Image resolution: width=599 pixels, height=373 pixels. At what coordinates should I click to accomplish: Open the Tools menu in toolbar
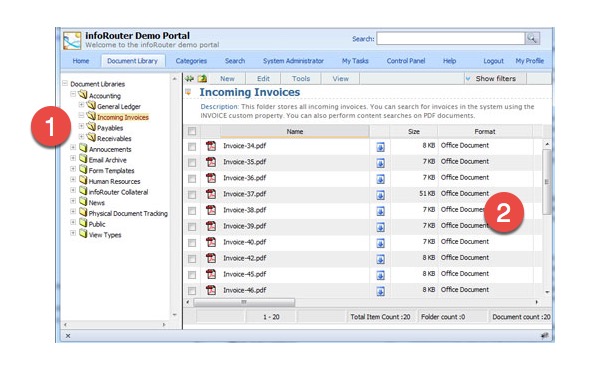(301, 79)
